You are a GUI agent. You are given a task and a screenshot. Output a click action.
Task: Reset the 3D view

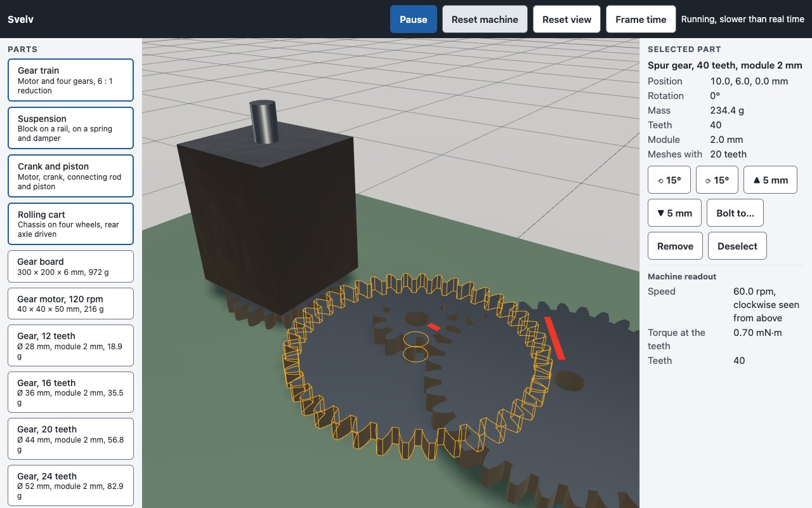click(x=567, y=19)
